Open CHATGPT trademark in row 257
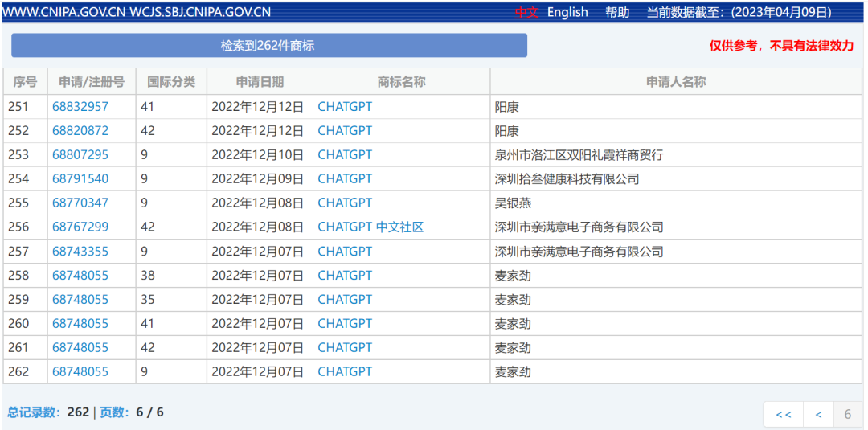The width and height of the screenshot is (868, 430). 345,252
